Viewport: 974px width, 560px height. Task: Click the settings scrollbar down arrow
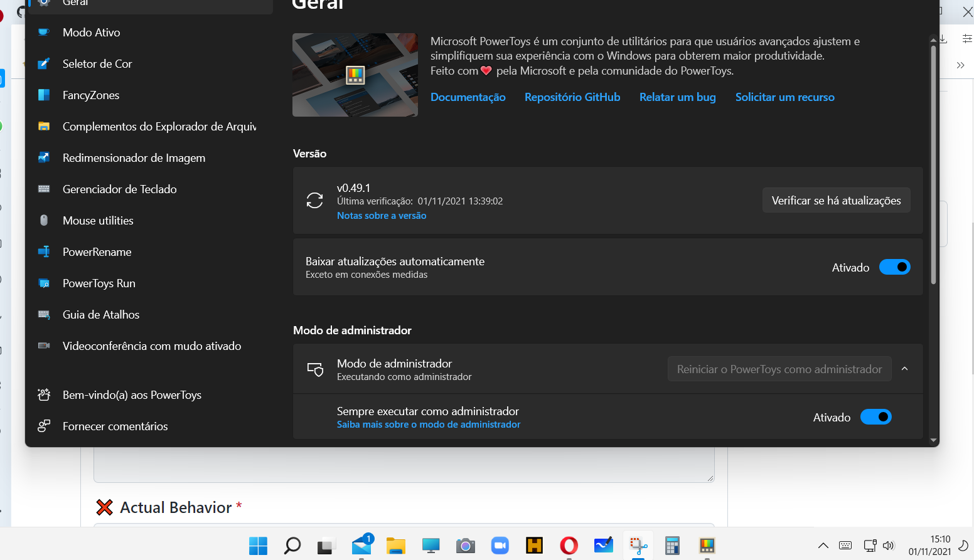coord(934,440)
